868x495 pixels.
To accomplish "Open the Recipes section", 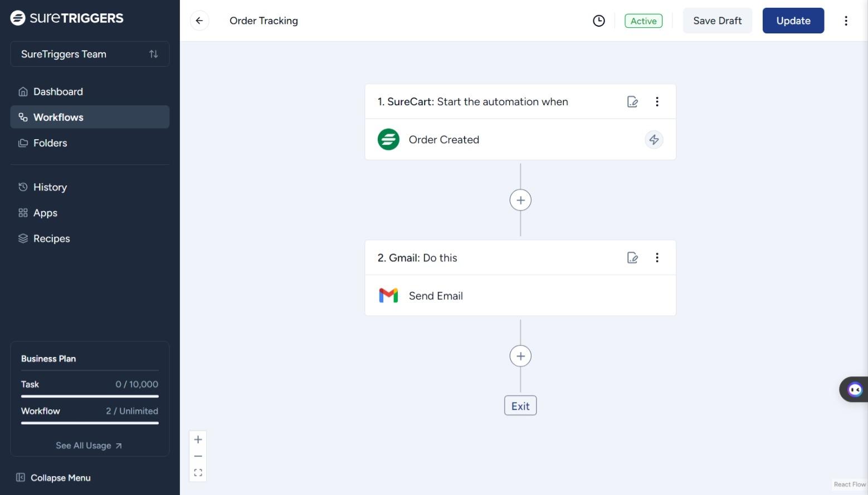I will point(51,238).
